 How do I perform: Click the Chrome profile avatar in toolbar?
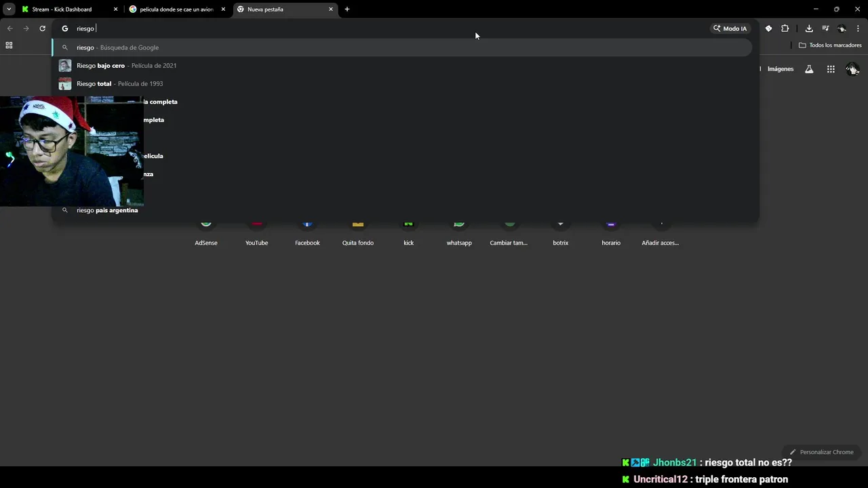tap(842, 28)
